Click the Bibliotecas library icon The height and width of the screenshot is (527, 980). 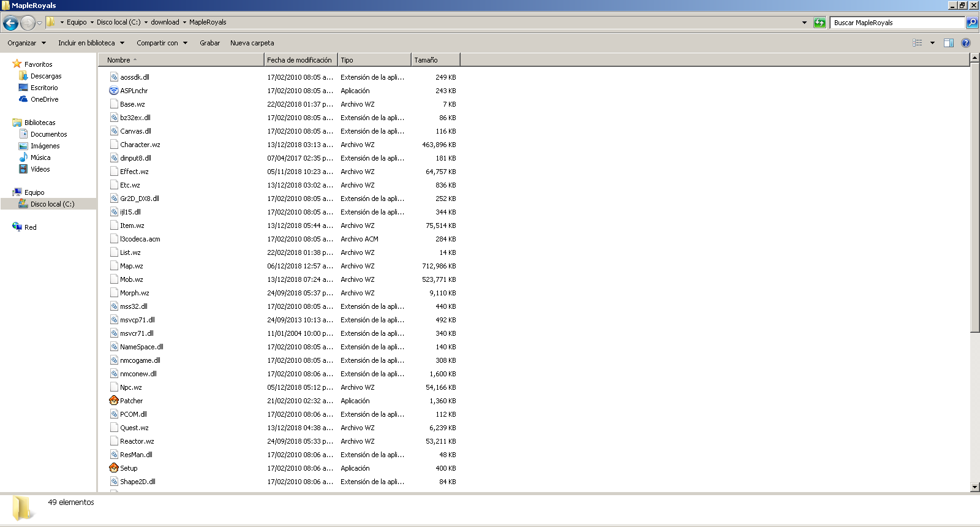[17, 123]
